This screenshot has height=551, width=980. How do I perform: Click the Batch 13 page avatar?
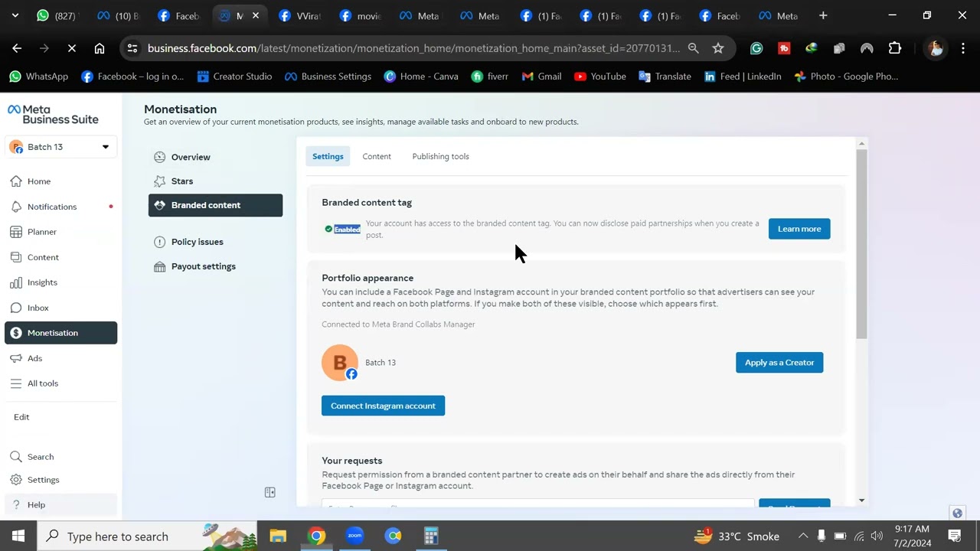(x=340, y=363)
